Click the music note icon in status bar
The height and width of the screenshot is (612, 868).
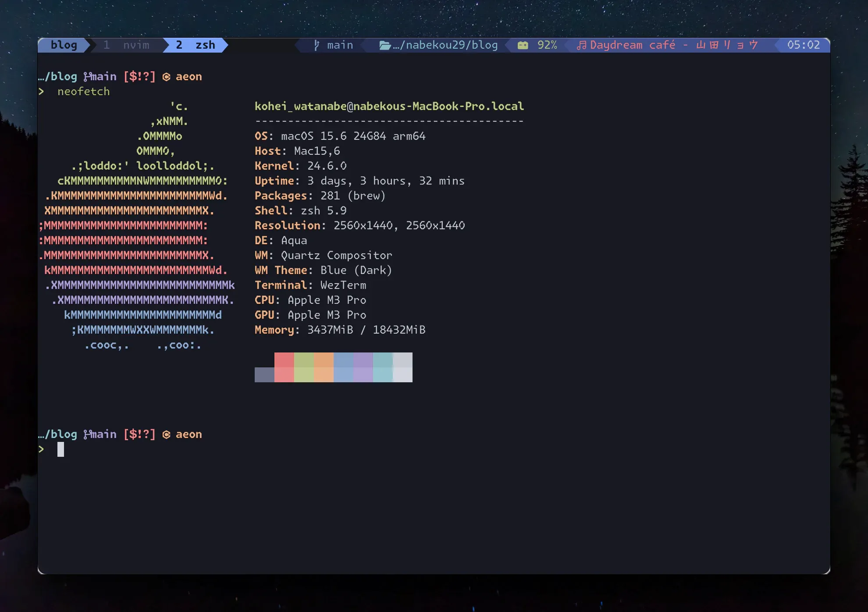tap(581, 45)
